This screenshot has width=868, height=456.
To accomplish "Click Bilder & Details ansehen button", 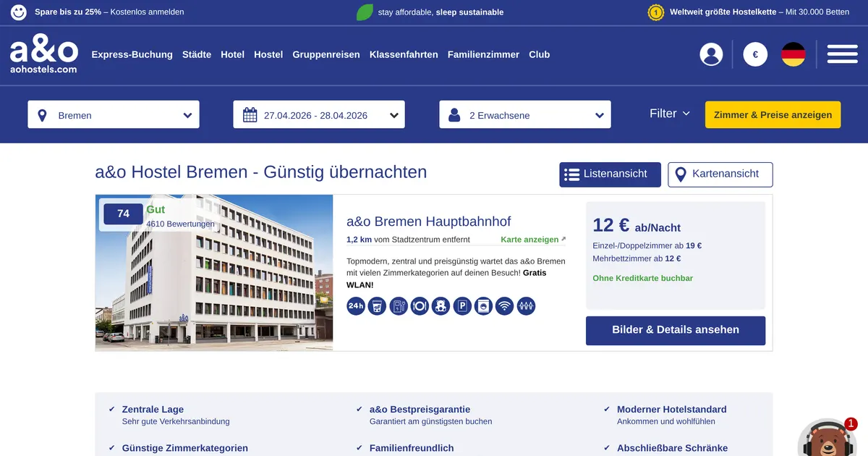I will (676, 330).
